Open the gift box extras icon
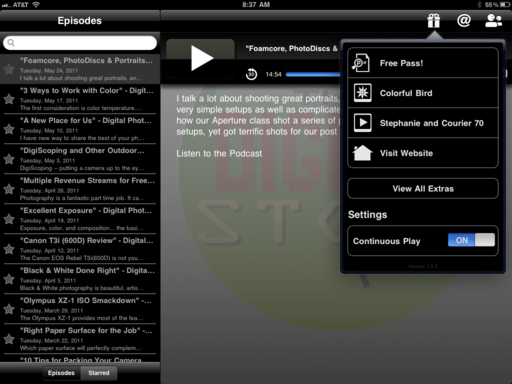The width and height of the screenshot is (512, 384). tap(434, 21)
